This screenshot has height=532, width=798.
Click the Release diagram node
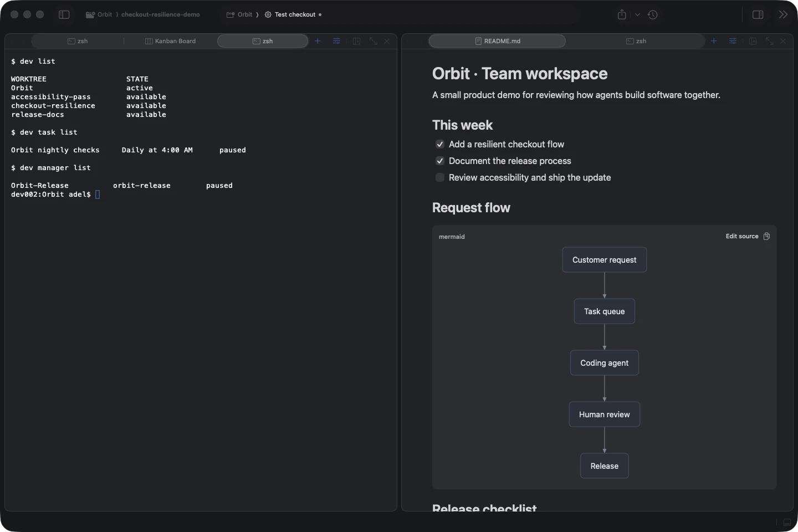pyautogui.click(x=605, y=466)
